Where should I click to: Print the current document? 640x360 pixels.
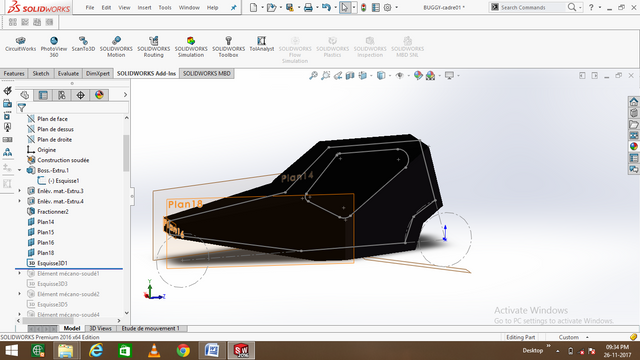pyautogui.click(x=308, y=7)
